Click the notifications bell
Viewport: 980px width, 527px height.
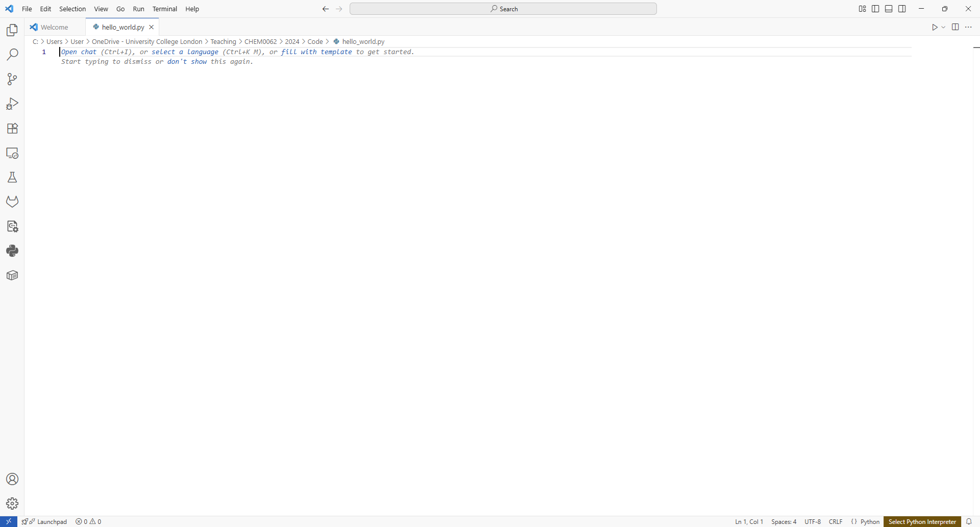tap(970, 521)
